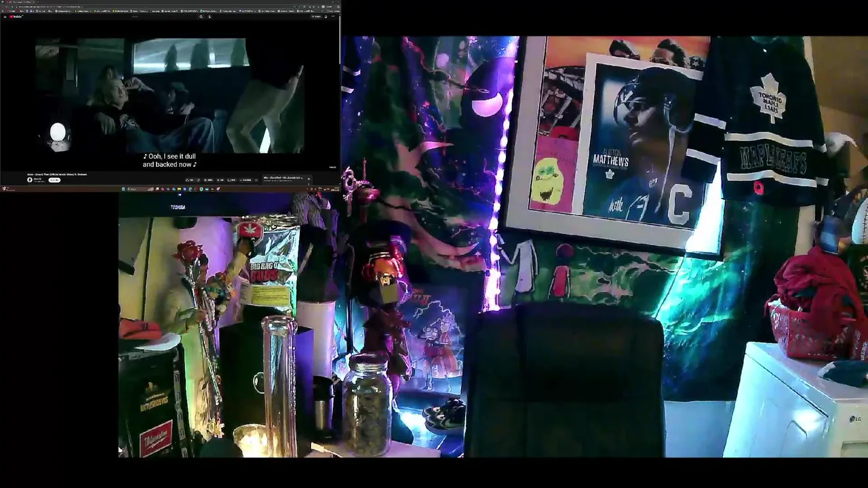
Task: Click the Windows taskbar search box
Action: (140, 189)
